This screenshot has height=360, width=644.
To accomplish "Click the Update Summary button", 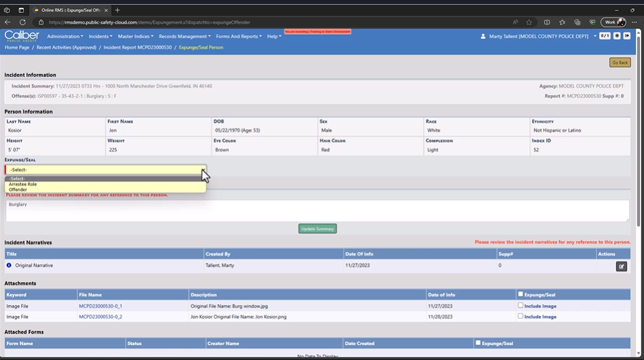I will pyautogui.click(x=317, y=229).
